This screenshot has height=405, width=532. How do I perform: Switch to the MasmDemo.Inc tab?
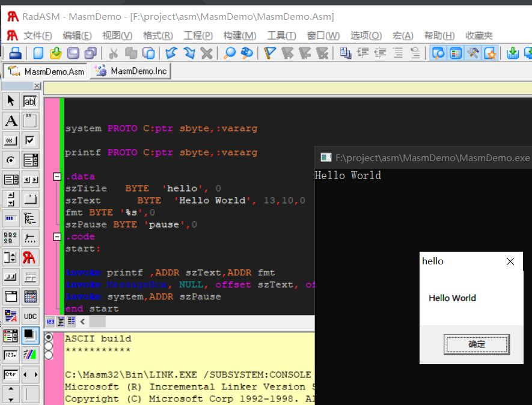tap(130, 70)
